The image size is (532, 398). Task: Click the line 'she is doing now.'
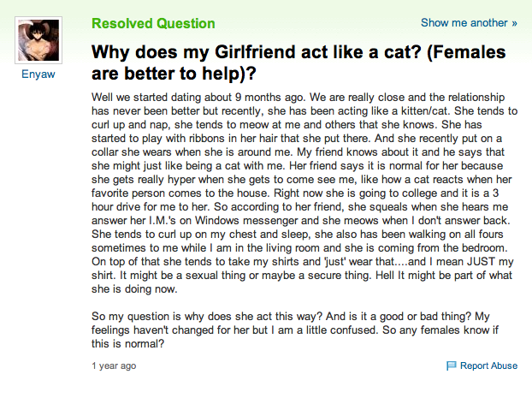click(x=134, y=289)
